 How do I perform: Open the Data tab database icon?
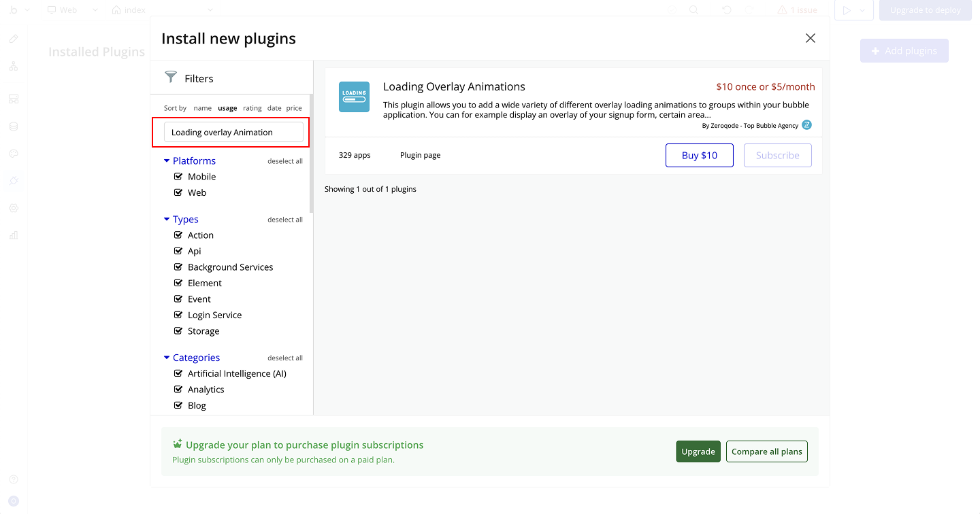(14, 126)
